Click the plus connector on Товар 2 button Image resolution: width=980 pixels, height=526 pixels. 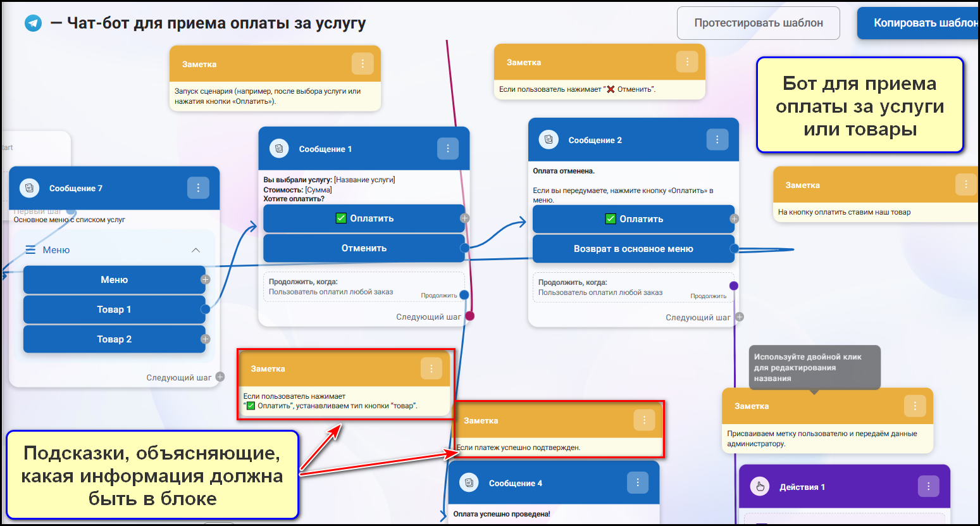[x=205, y=339]
